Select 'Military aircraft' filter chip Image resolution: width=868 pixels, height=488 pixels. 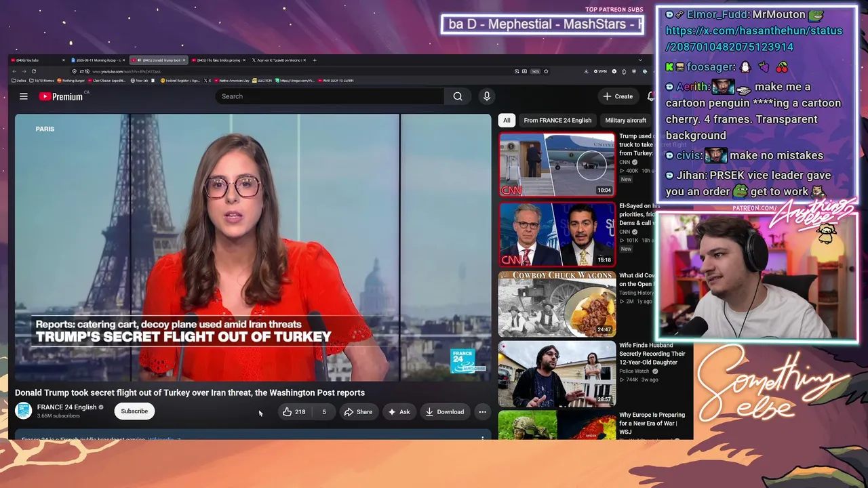[625, 121]
